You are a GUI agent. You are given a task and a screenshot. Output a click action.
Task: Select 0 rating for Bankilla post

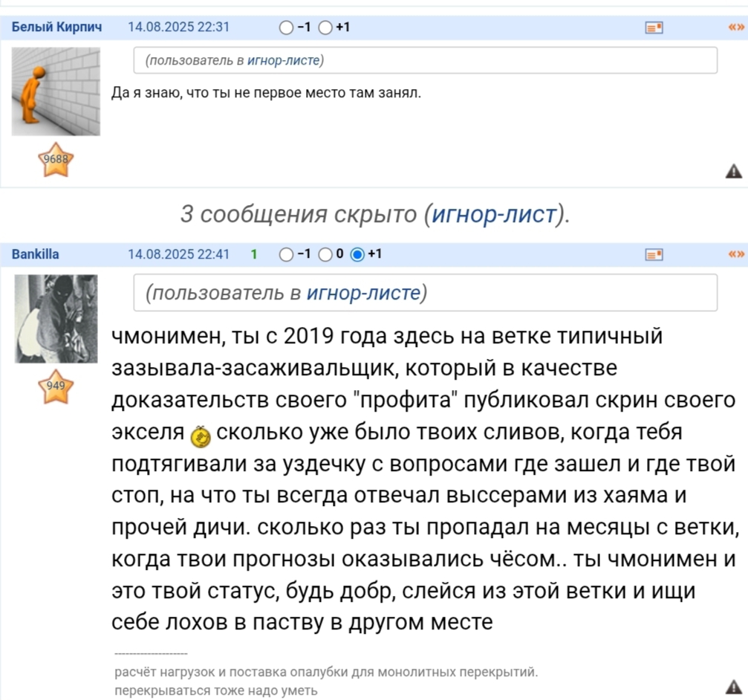pos(325,255)
